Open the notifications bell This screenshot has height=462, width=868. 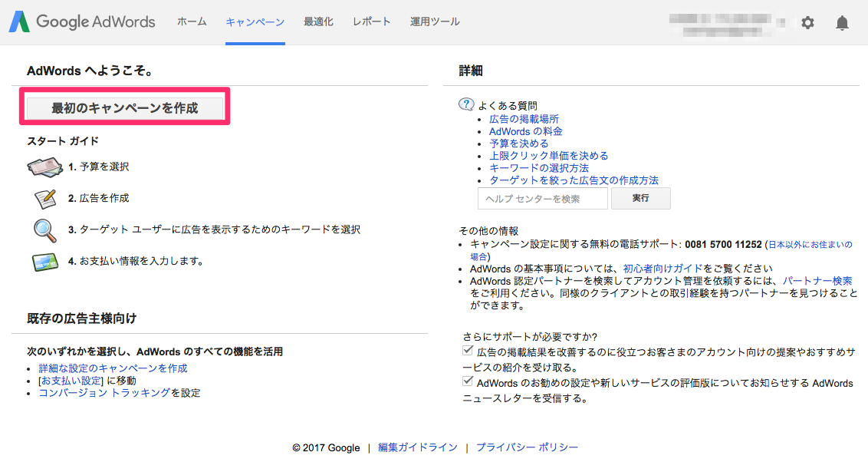tap(842, 23)
